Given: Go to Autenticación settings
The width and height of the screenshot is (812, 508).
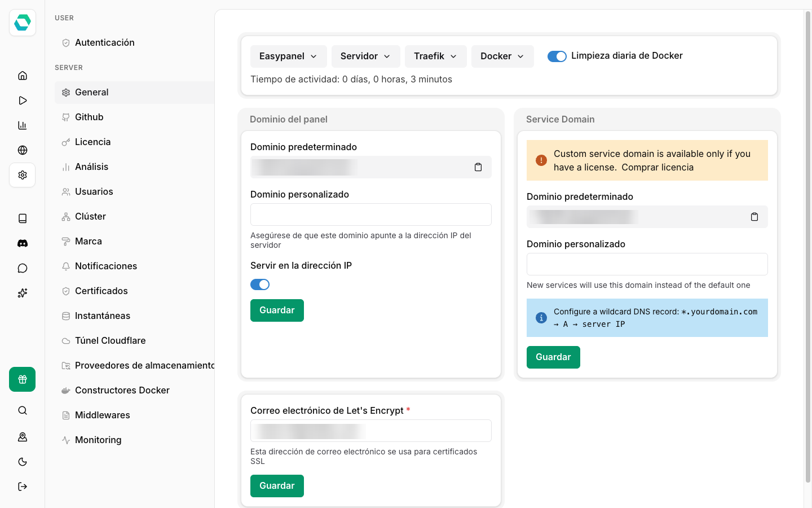Looking at the screenshot, I should point(134,43).
